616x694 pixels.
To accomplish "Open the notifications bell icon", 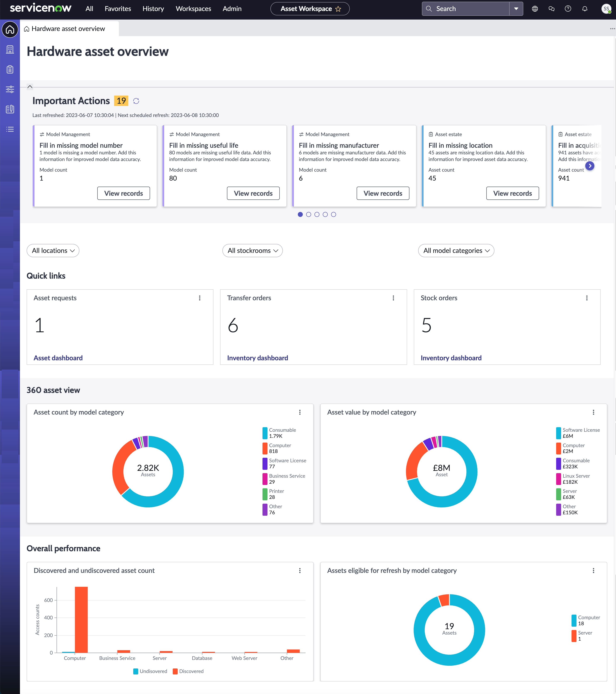I will coord(585,9).
